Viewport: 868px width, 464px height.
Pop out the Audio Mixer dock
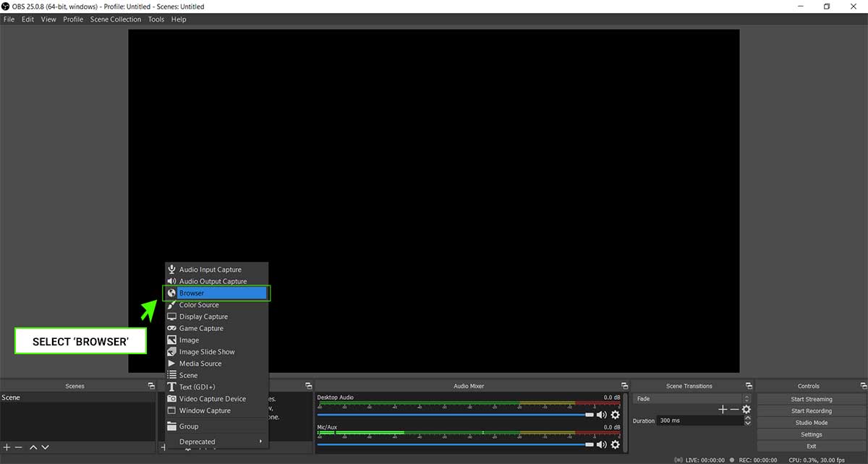[624, 386]
